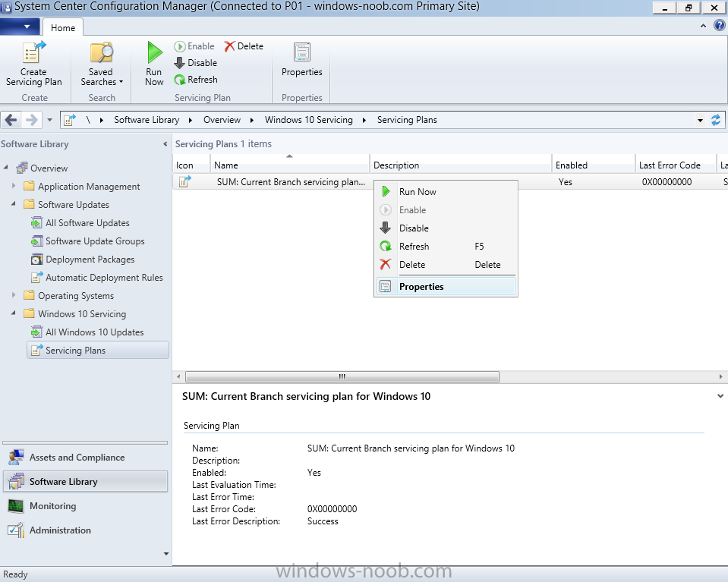Sort by the Enabled column header
The height and width of the screenshot is (582, 728).
click(594, 165)
